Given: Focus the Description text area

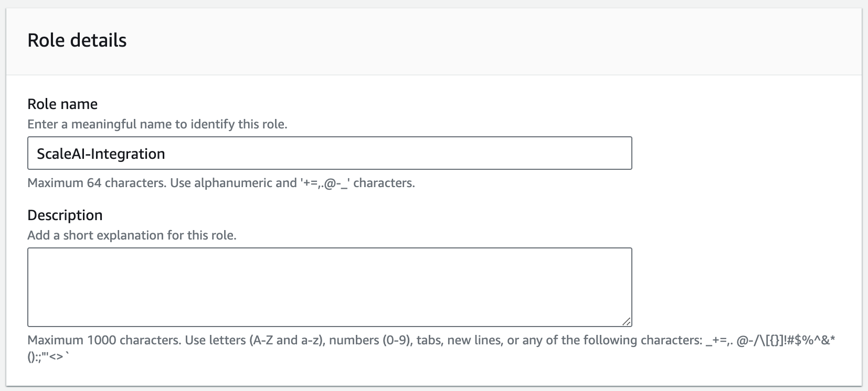Looking at the screenshot, I should (330, 287).
